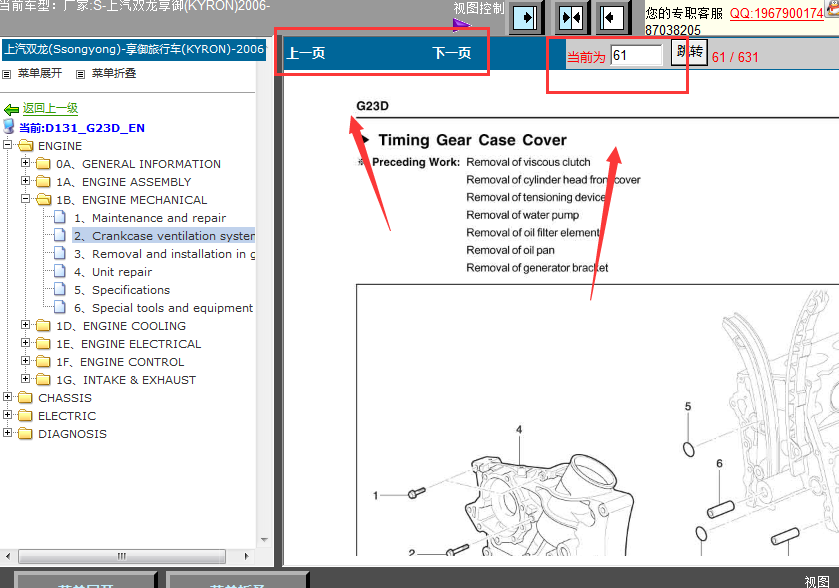The height and width of the screenshot is (588, 839).
Task: Expand the 1F ENGINE CONTROL node
Action: (25, 361)
